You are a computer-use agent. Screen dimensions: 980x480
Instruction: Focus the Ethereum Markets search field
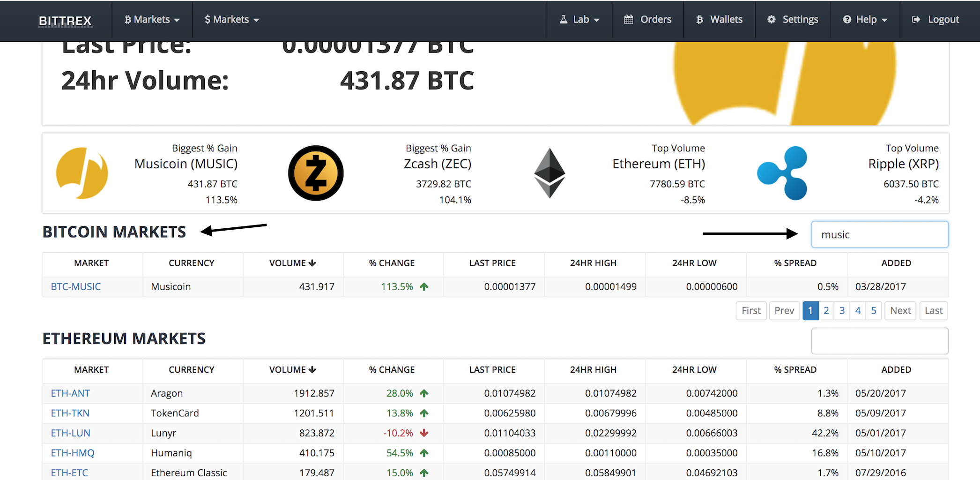pos(880,341)
